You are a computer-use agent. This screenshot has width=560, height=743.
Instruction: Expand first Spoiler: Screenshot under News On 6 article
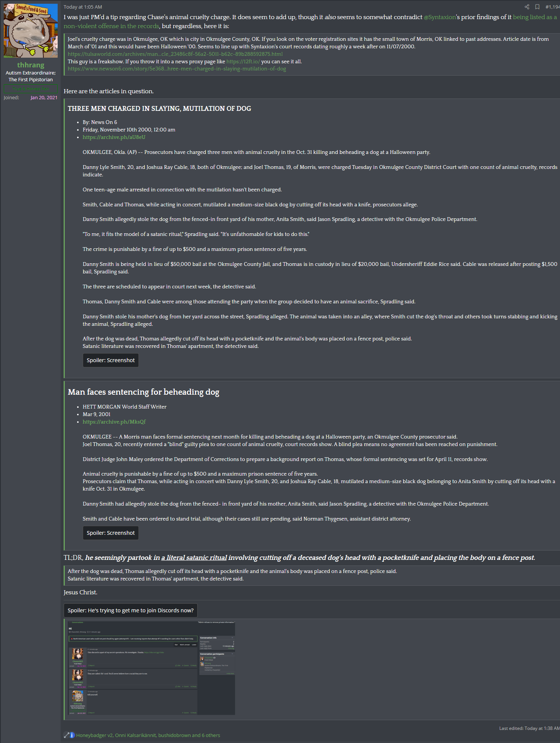coord(111,360)
